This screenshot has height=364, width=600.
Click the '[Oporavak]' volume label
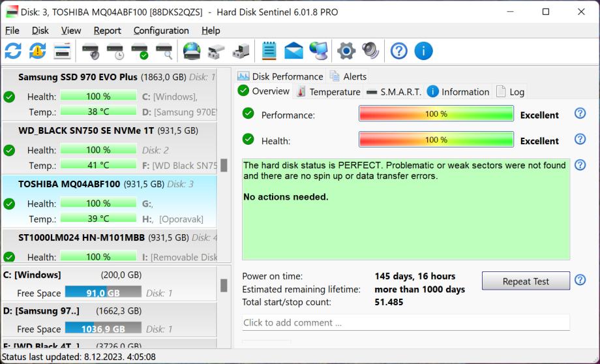(x=181, y=219)
